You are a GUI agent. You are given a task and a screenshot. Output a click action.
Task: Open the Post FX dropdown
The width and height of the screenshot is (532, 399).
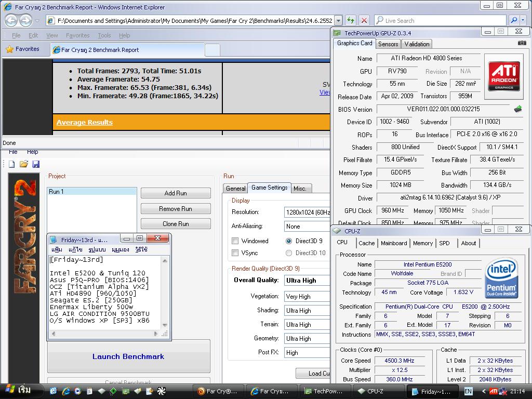(307, 353)
